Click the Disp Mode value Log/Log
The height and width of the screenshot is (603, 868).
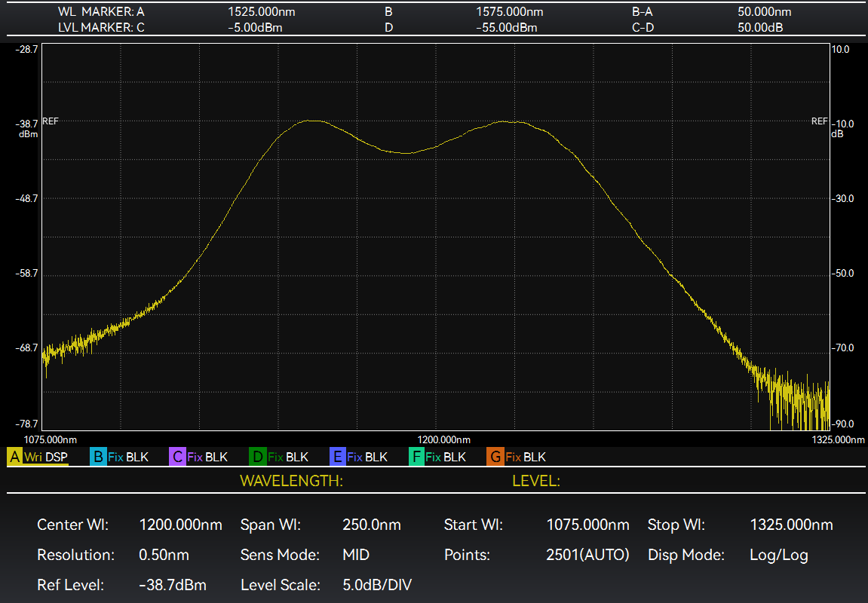tap(779, 555)
